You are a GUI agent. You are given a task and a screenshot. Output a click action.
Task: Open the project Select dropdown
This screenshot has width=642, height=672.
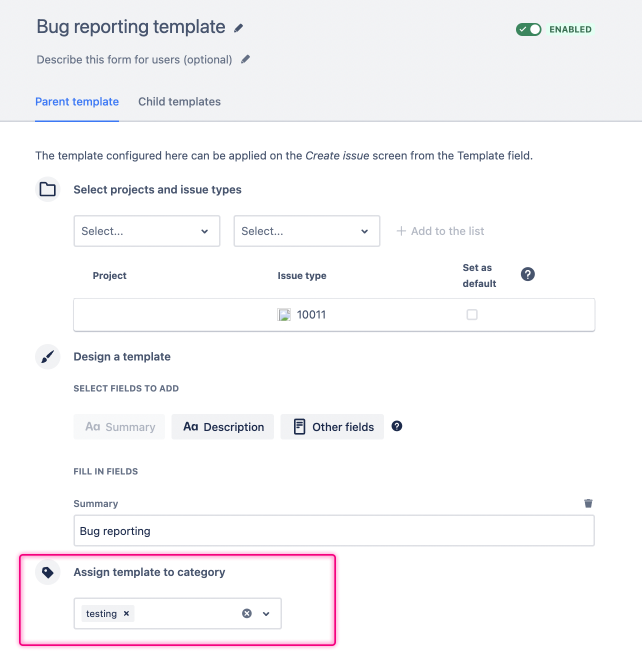146,231
